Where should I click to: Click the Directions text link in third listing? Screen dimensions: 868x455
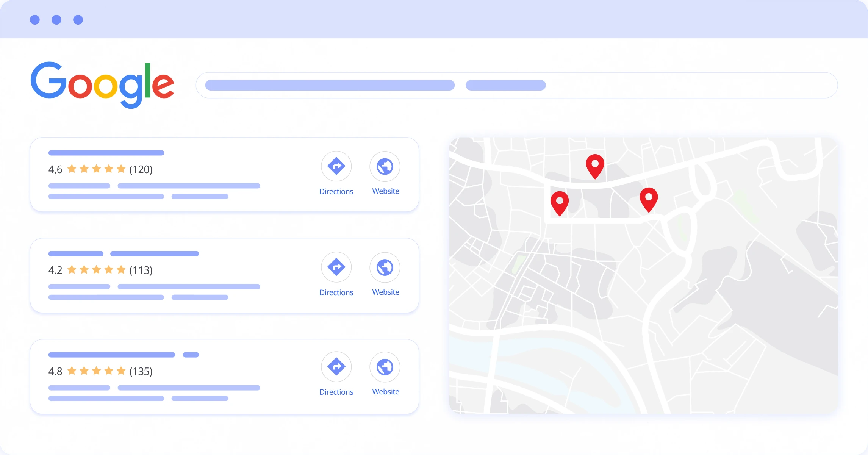click(x=336, y=392)
